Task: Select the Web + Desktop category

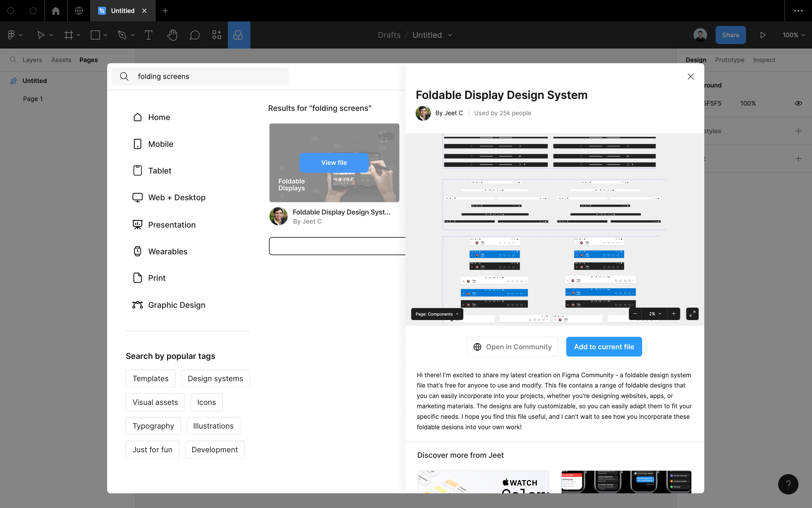Action: pyautogui.click(x=169, y=198)
